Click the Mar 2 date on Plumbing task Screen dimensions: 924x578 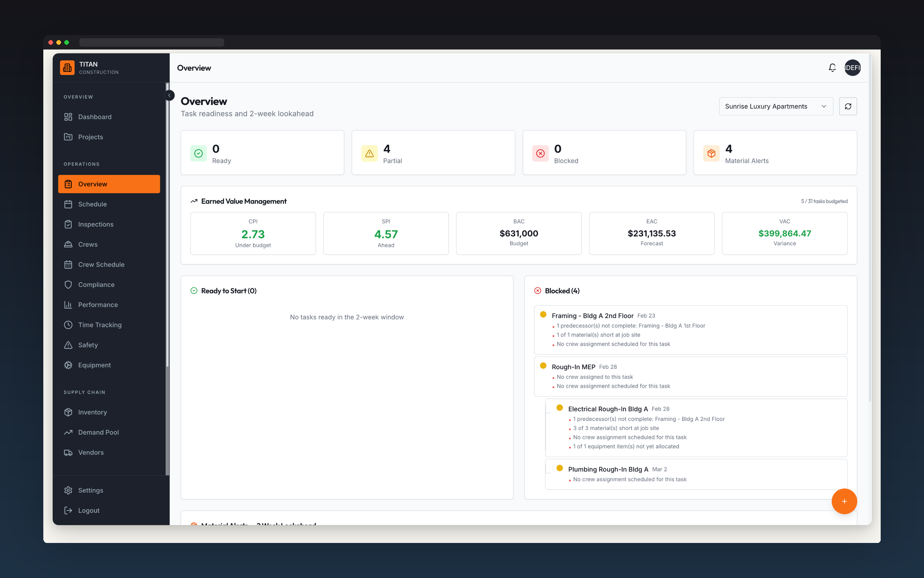pyautogui.click(x=659, y=469)
